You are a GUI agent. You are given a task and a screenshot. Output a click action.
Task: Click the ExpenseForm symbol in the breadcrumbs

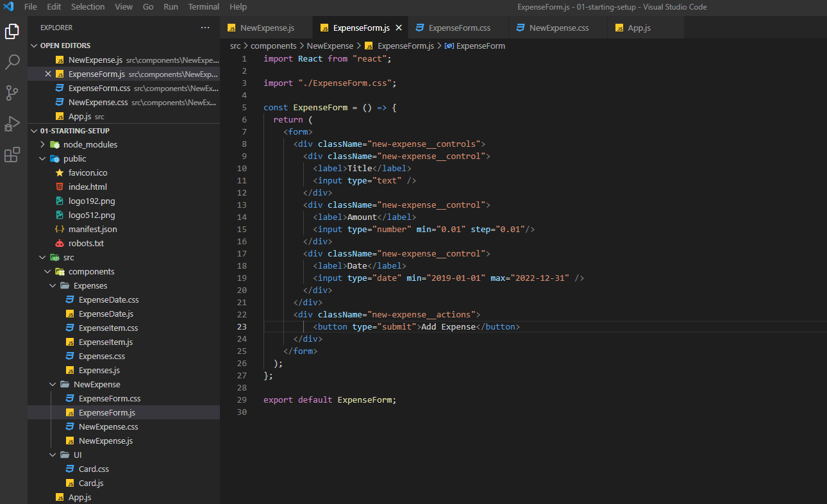pos(480,46)
